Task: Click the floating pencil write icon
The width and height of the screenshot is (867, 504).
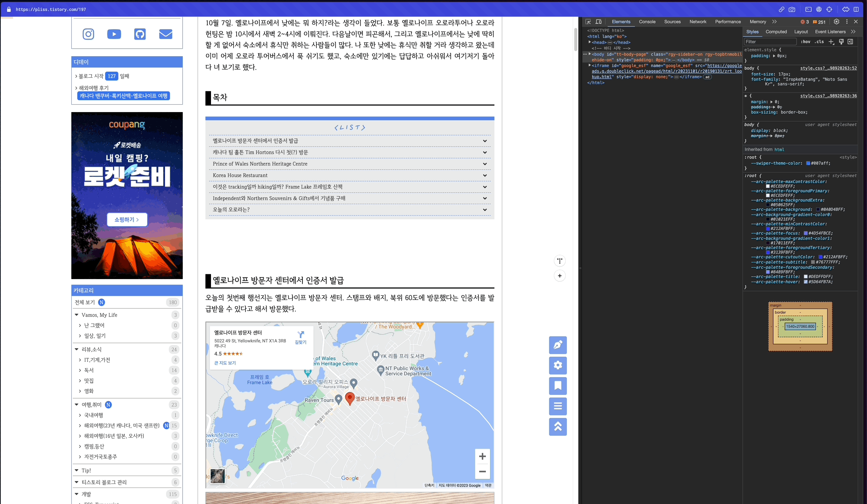Action: [x=558, y=345]
